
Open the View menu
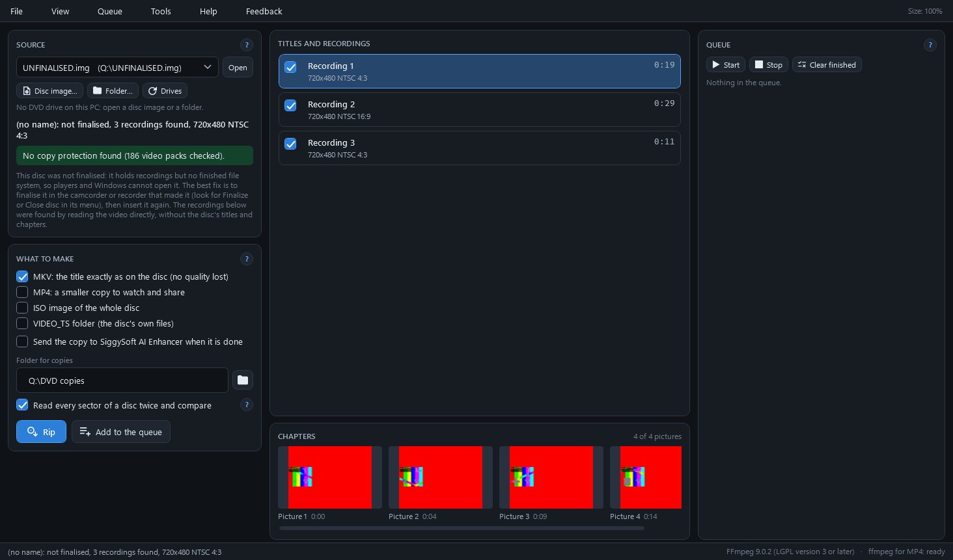61,11
